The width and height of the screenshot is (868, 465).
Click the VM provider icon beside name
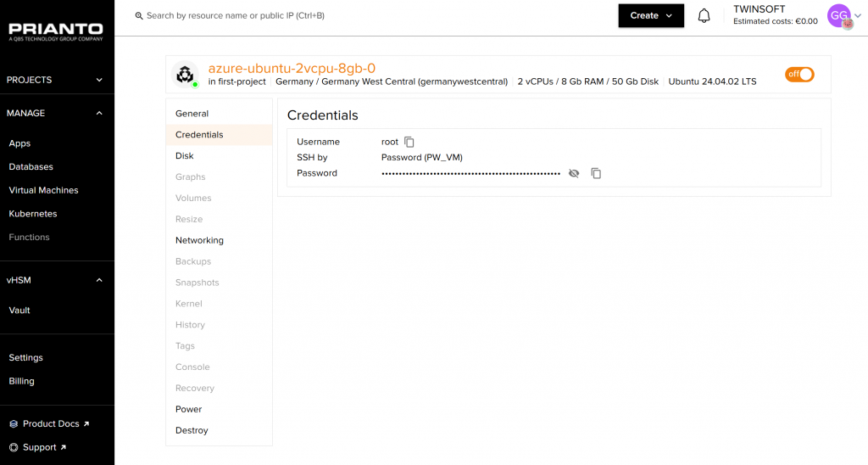coord(185,75)
